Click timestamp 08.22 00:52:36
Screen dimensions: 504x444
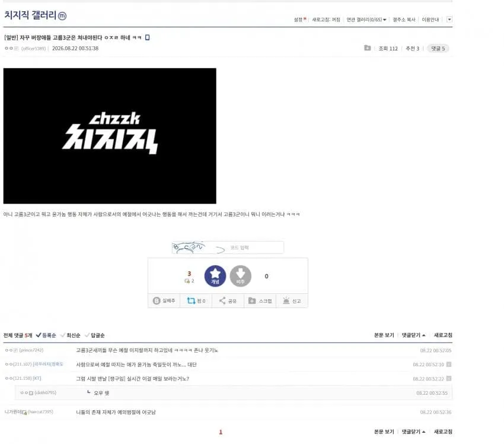436,412
